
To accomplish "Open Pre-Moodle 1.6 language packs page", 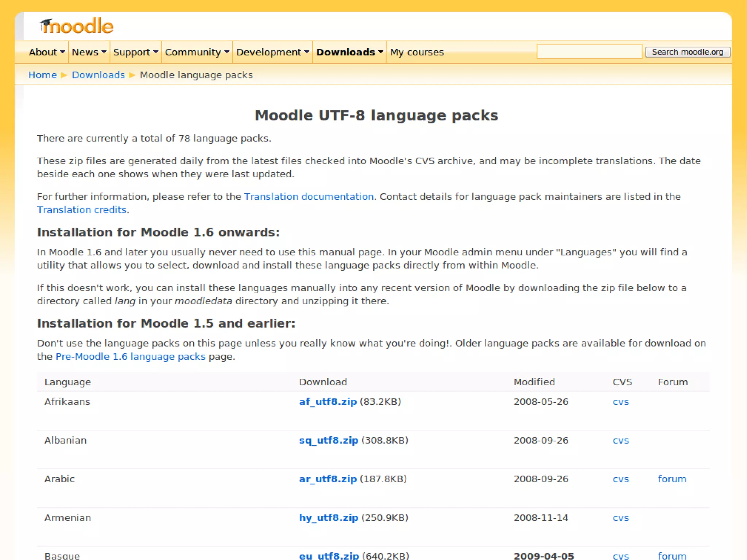I will tap(131, 356).
